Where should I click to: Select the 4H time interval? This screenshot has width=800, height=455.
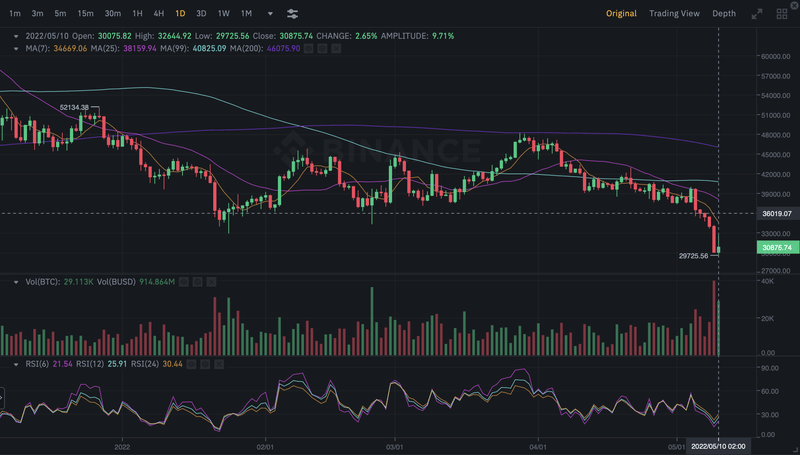[x=158, y=14]
